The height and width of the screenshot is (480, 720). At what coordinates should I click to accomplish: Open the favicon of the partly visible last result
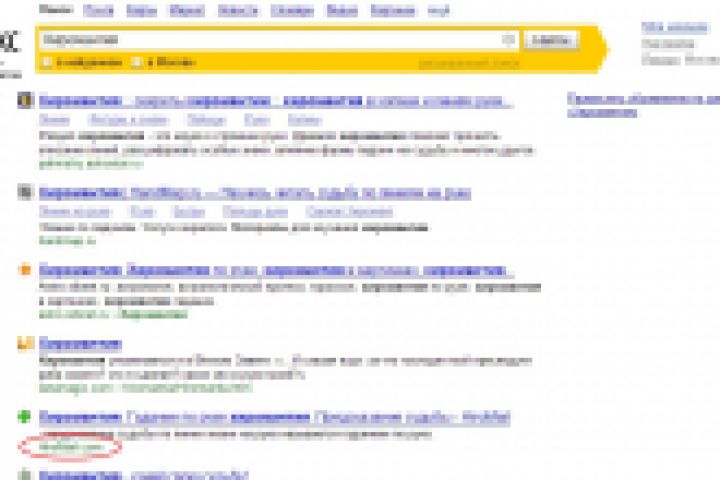click(x=26, y=474)
